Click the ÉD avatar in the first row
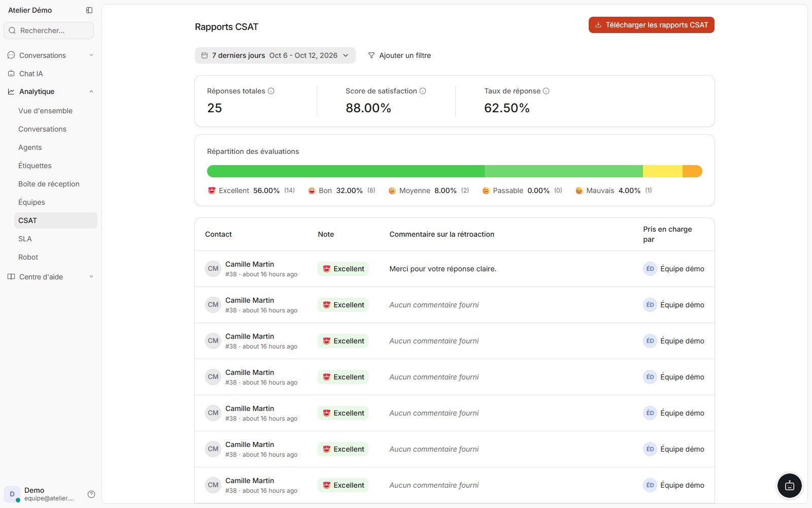 click(650, 269)
